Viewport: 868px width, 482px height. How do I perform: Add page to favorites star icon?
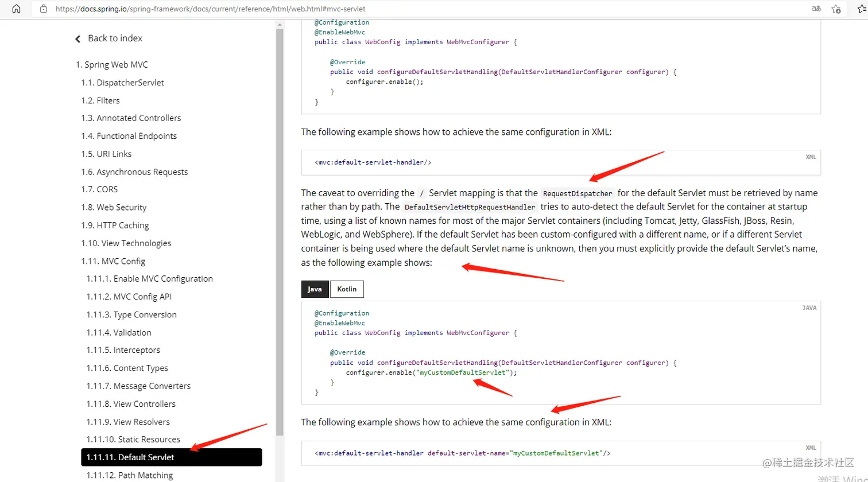pos(836,9)
